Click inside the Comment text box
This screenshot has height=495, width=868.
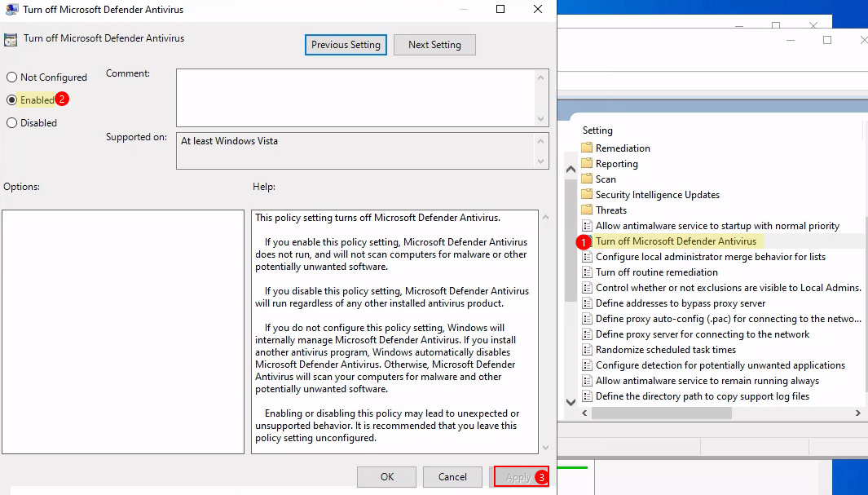356,98
